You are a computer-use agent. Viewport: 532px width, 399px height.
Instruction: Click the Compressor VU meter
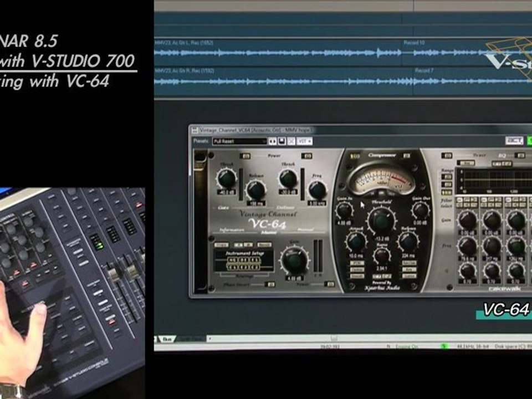(382, 178)
